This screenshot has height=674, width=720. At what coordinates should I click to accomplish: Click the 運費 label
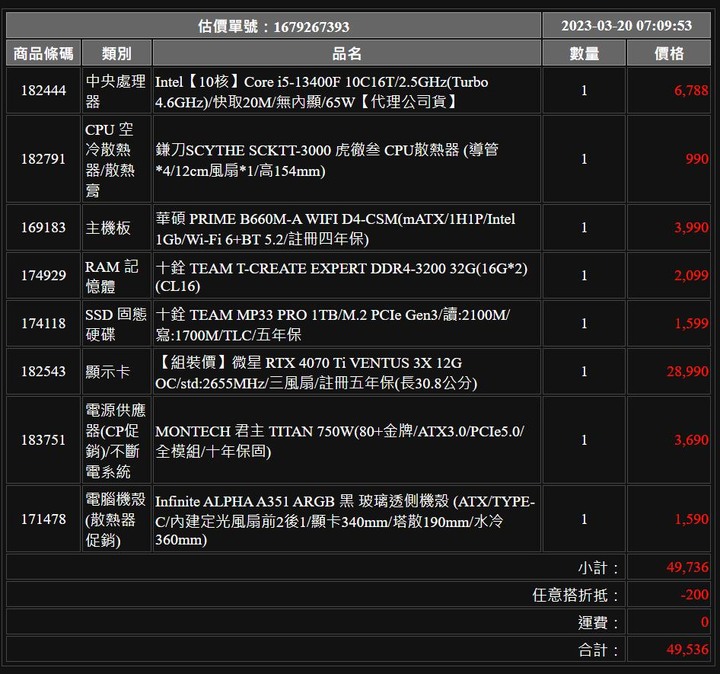[x=598, y=623]
